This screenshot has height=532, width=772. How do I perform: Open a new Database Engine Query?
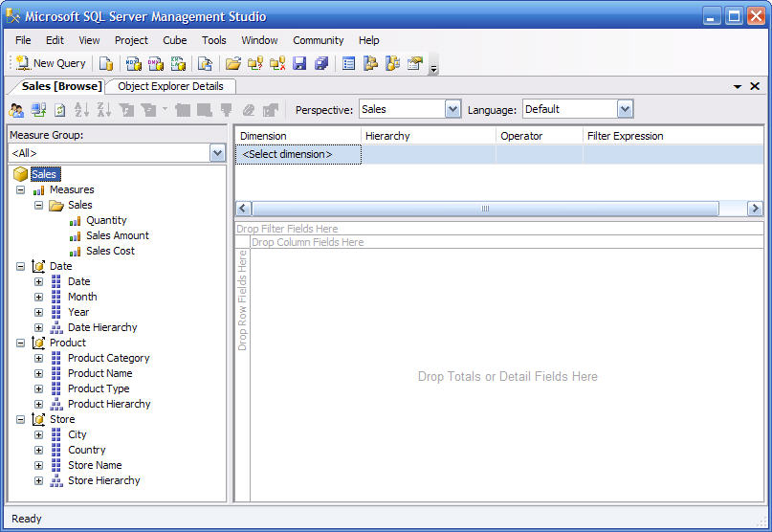(106, 63)
